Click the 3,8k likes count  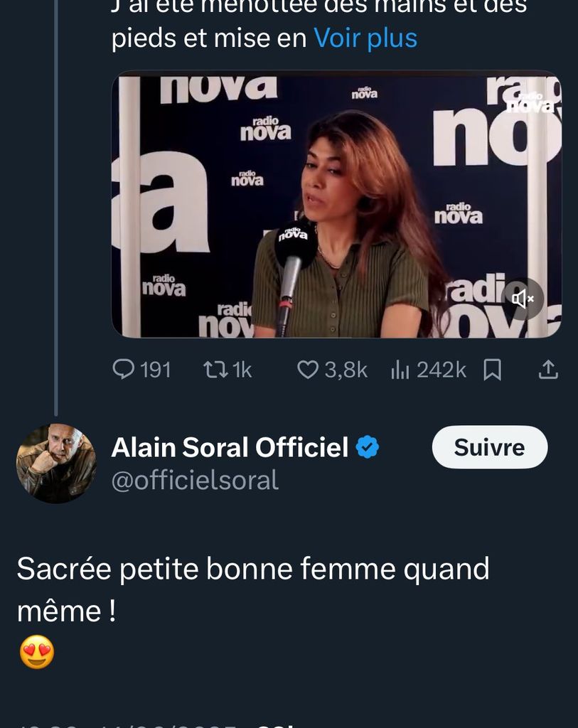346,370
